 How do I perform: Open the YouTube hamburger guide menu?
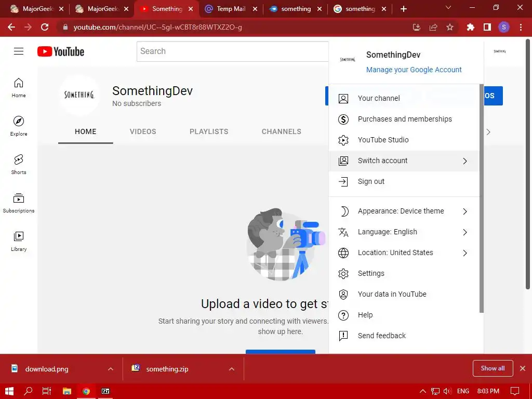(x=19, y=51)
